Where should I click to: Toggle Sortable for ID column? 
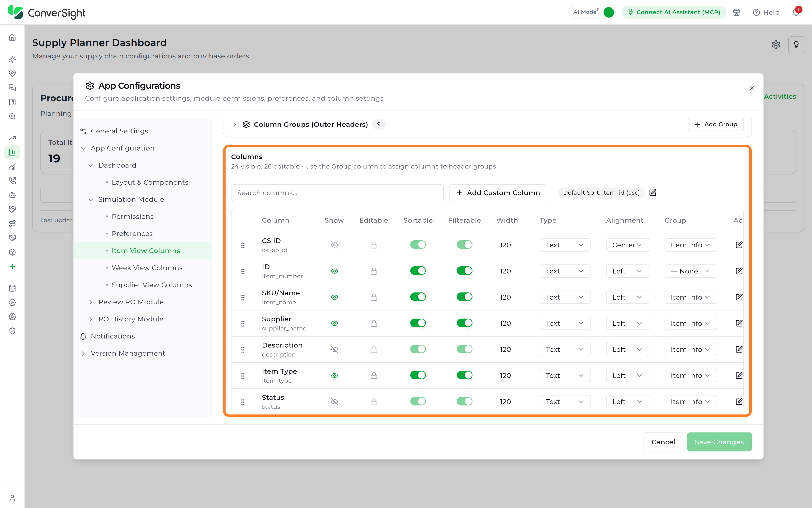click(418, 271)
